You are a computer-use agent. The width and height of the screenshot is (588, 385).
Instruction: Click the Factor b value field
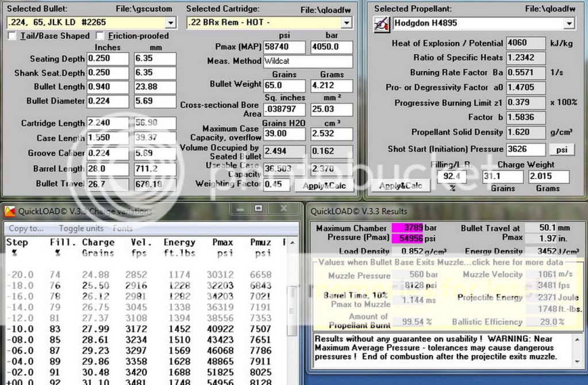526,118
